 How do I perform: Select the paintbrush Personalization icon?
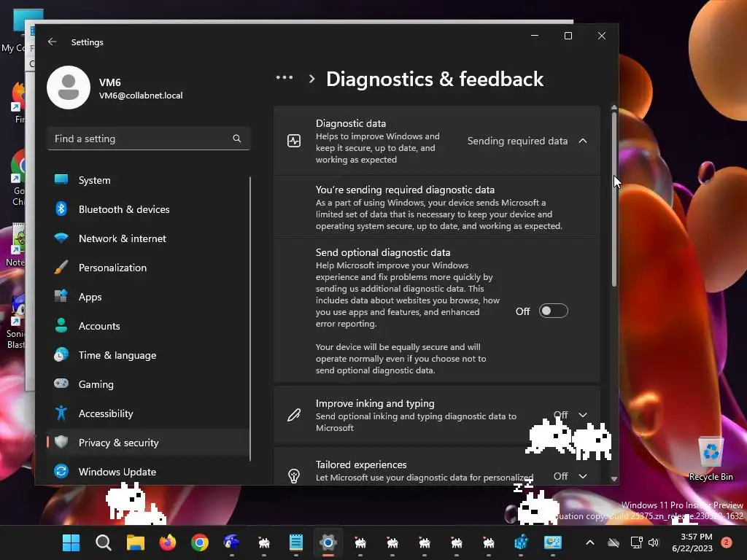(61, 267)
